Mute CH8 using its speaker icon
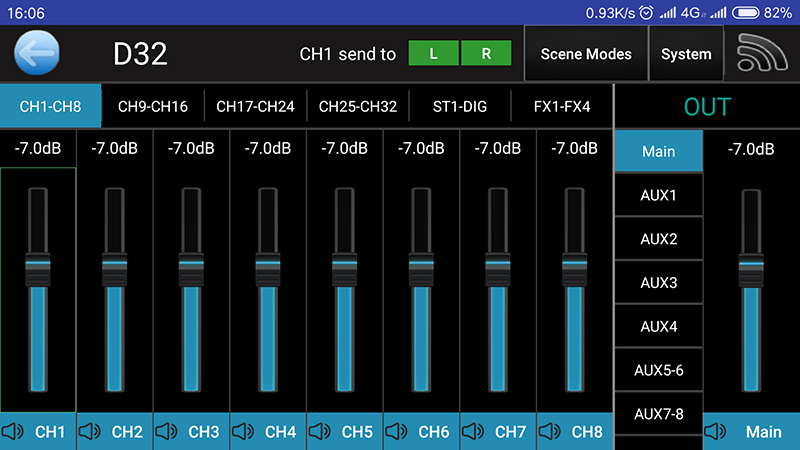The height and width of the screenshot is (450, 800). (x=550, y=432)
